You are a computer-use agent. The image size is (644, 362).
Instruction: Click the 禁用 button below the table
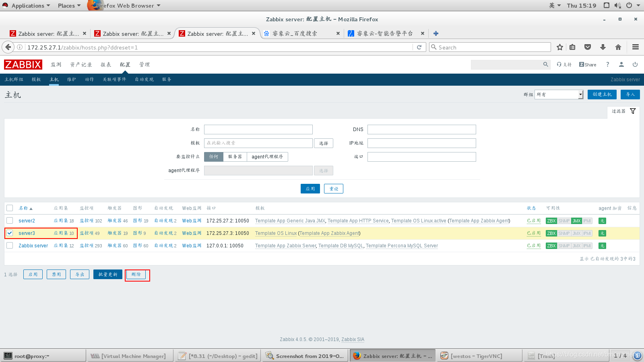tap(56, 274)
